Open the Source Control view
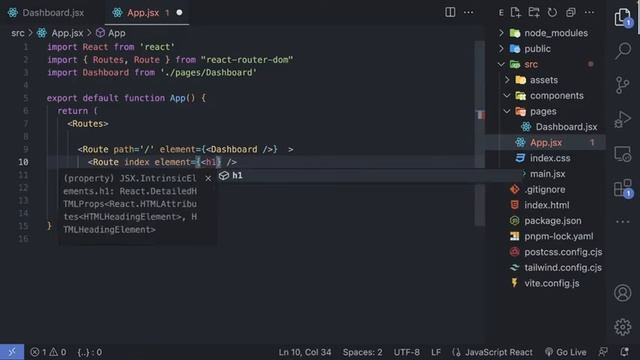The image size is (640, 360). point(622,85)
